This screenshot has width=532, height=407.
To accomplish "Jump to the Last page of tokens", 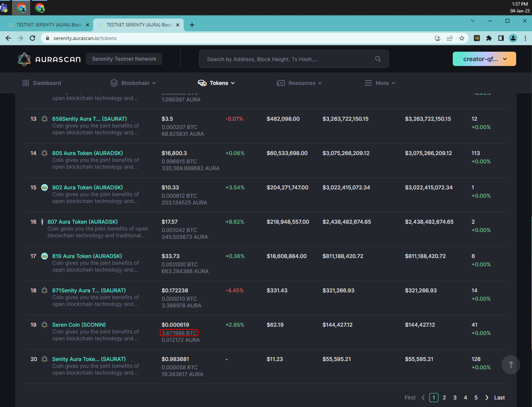I will pos(499,397).
